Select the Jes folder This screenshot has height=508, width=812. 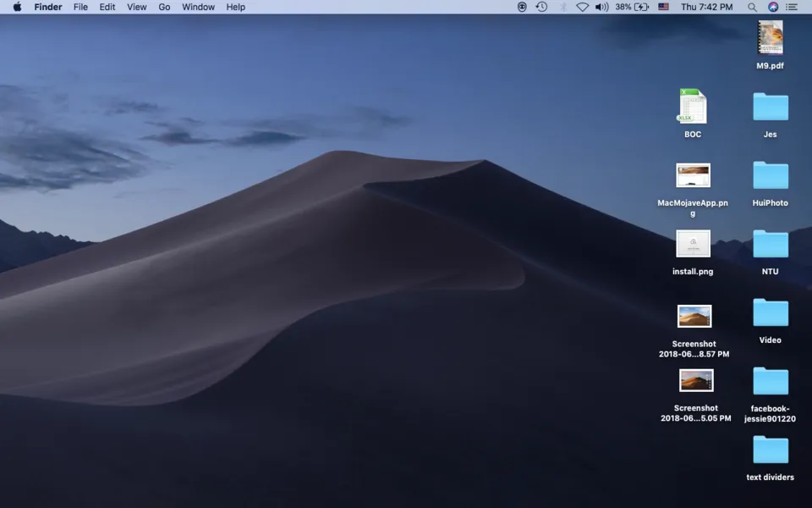771,107
